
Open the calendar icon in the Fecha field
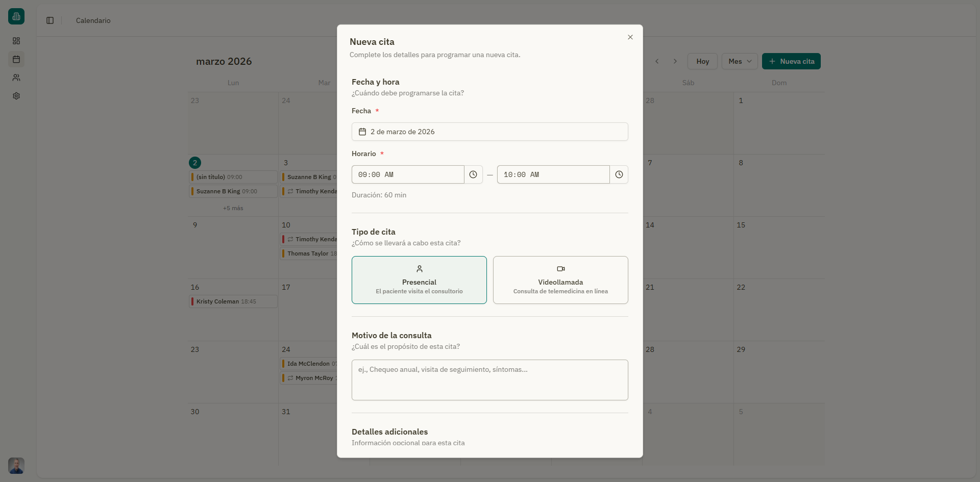pyautogui.click(x=362, y=132)
